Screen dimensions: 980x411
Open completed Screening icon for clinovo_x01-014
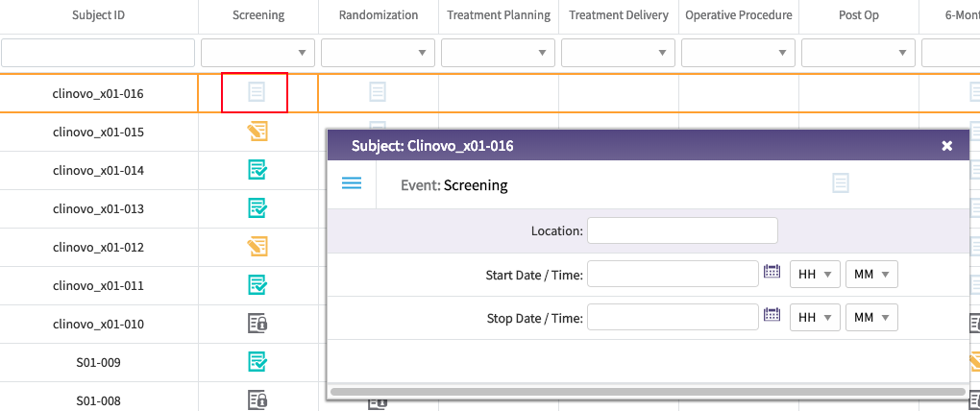coord(257,170)
